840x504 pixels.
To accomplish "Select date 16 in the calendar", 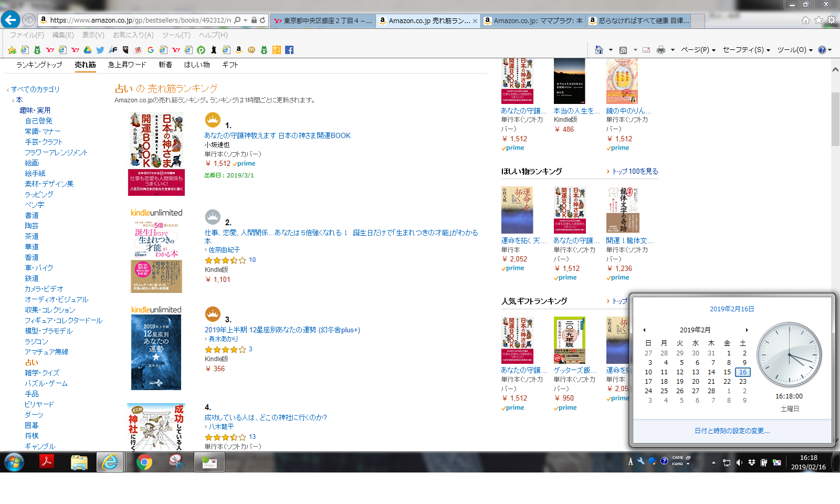I will (x=742, y=372).
